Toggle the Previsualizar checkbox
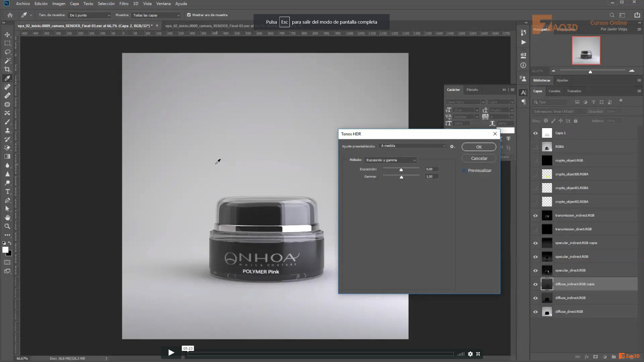 464,170
